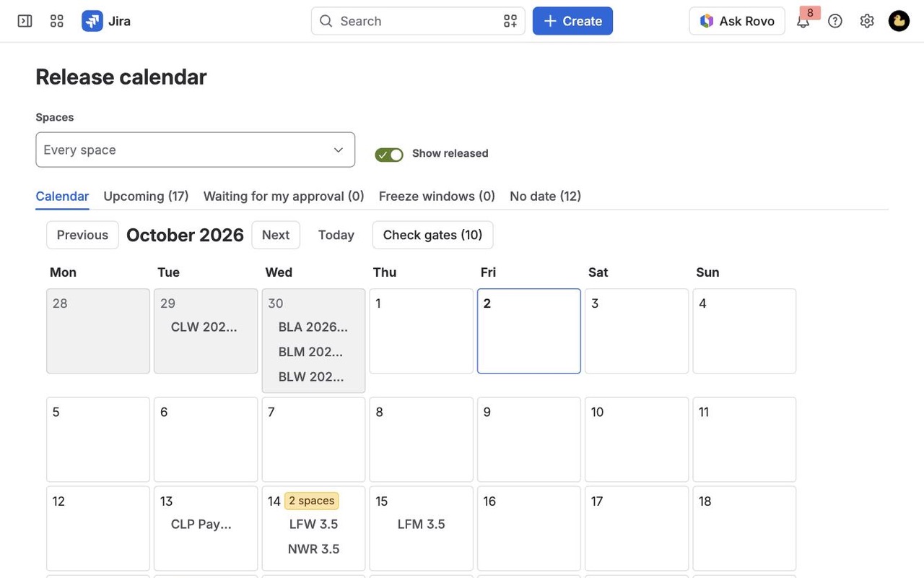Click the Jira logo icon
The height and width of the screenshot is (578, 924).
click(92, 21)
